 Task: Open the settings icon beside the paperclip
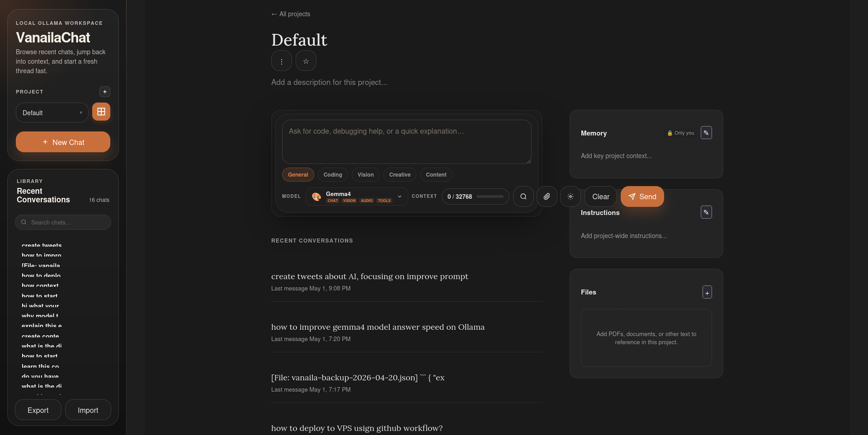coord(571,196)
